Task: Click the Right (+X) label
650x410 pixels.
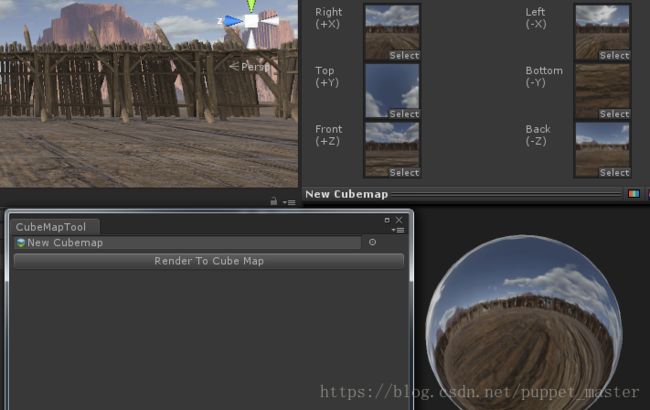Action: tap(328, 18)
